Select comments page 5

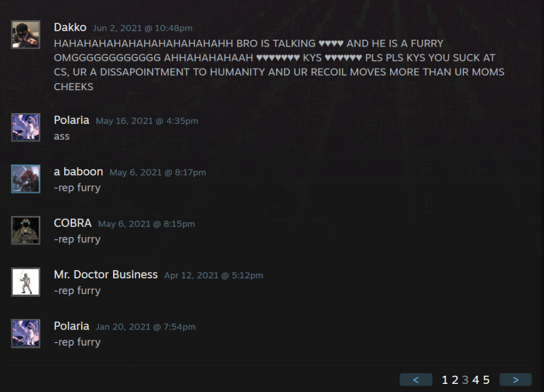[x=486, y=380]
